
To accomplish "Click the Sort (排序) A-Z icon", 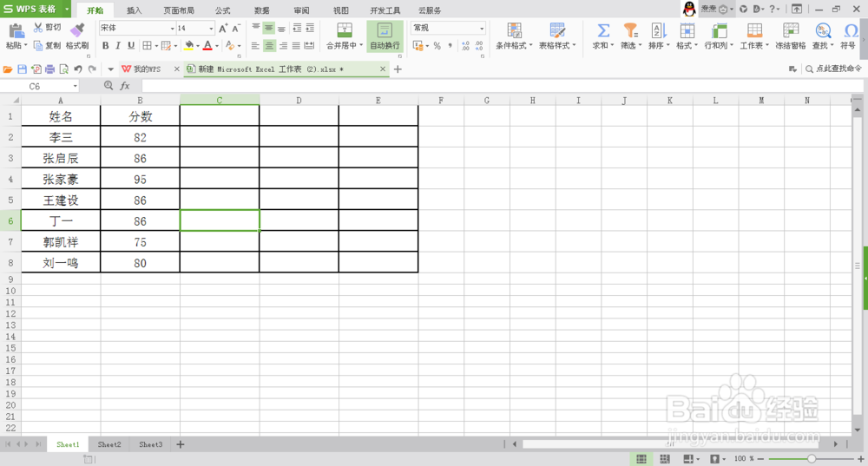I will (659, 30).
